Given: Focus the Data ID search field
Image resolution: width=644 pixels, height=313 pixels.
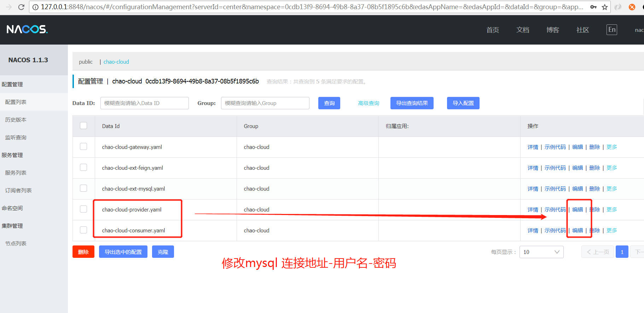Looking at the screenshot, I should click(145, 103).
